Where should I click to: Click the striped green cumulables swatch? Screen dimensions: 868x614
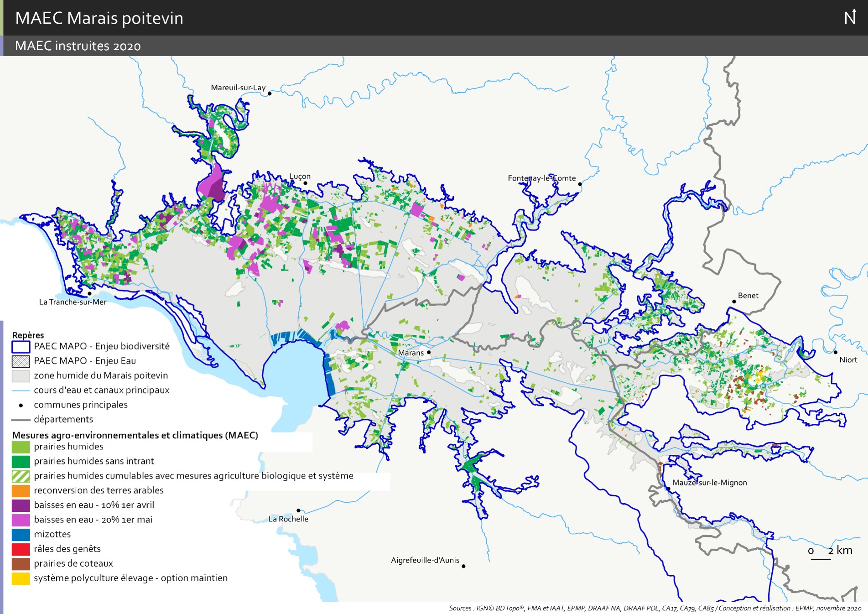coord(21,476)
